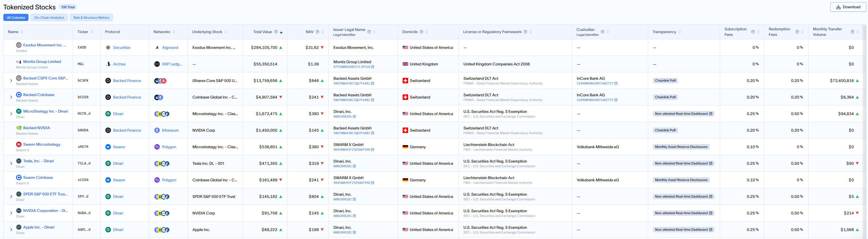Click the Polygon network icon in sMSTR row
The width and height of the screenshot is (868, 239).
(x=157, y=147)
